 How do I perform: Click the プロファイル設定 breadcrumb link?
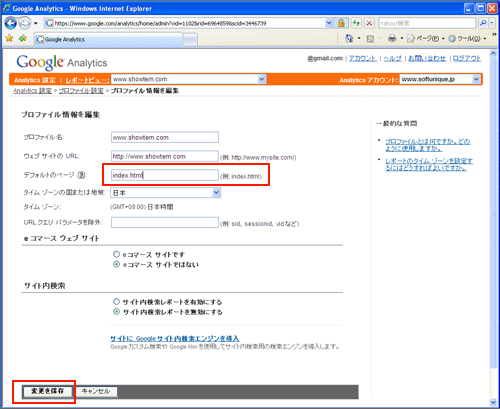point(81,91)
